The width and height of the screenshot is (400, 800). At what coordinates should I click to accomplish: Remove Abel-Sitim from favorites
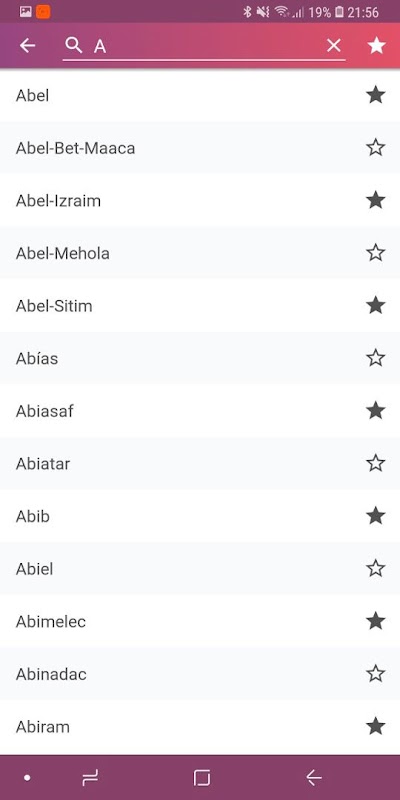pyautogui.click(x=376, y=305)
